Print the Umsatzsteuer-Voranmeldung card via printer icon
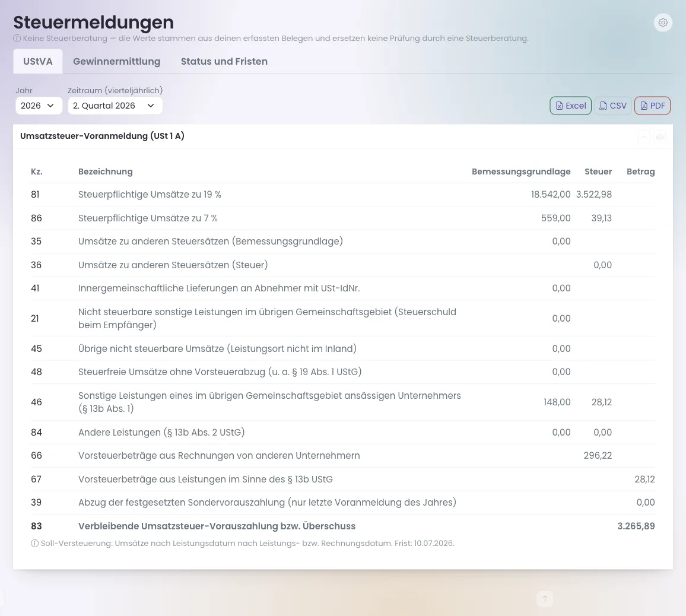 pos(660,137)
